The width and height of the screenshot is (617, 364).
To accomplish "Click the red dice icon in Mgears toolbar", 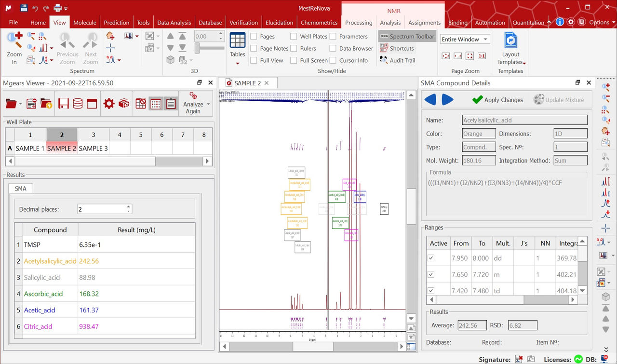I will point(124,104).
